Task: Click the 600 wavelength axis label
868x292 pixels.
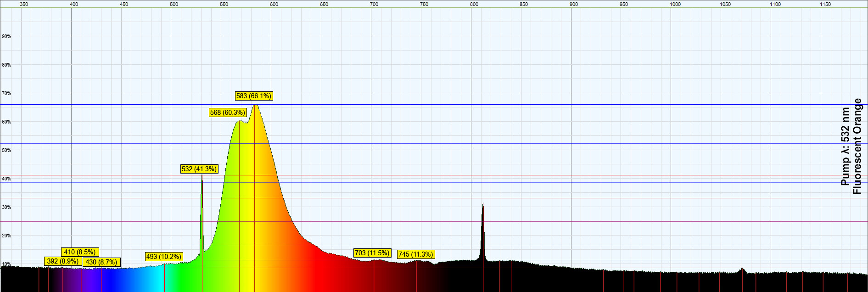Action: [x=274, y=4]
